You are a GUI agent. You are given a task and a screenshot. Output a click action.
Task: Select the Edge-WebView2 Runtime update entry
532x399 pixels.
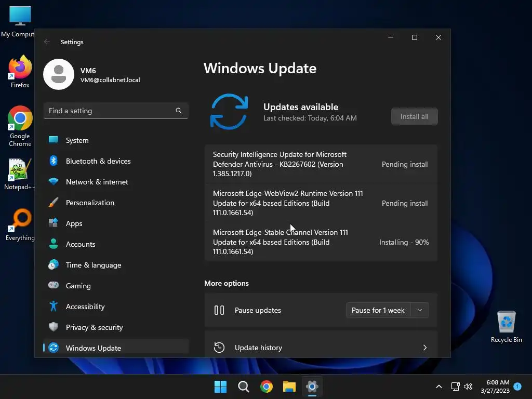tap(321, 203)
